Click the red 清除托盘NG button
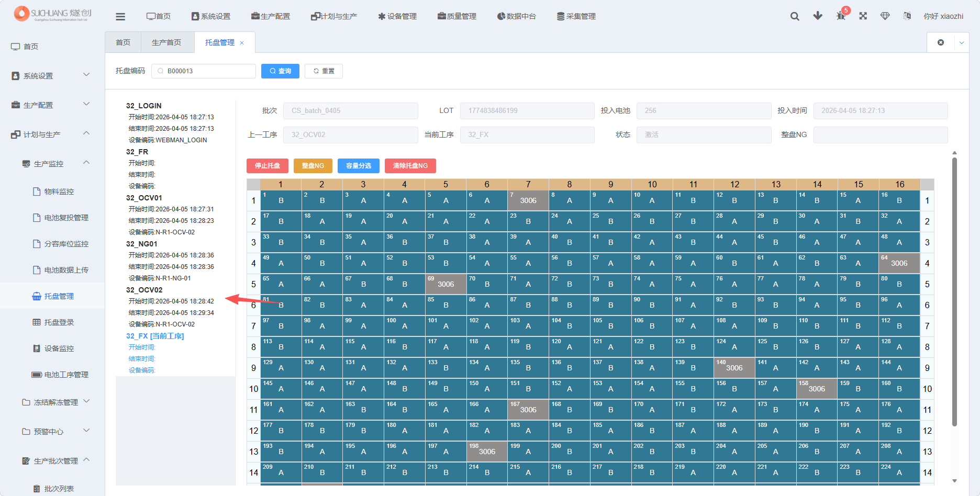Screen dimensions: 980x496 410,166
